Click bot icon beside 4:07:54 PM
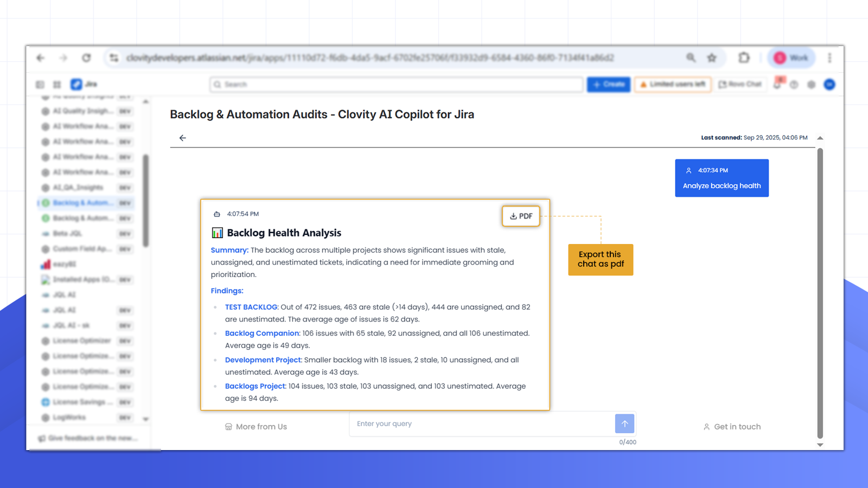Viewport: 868px width, 488px height. point(217,214)
